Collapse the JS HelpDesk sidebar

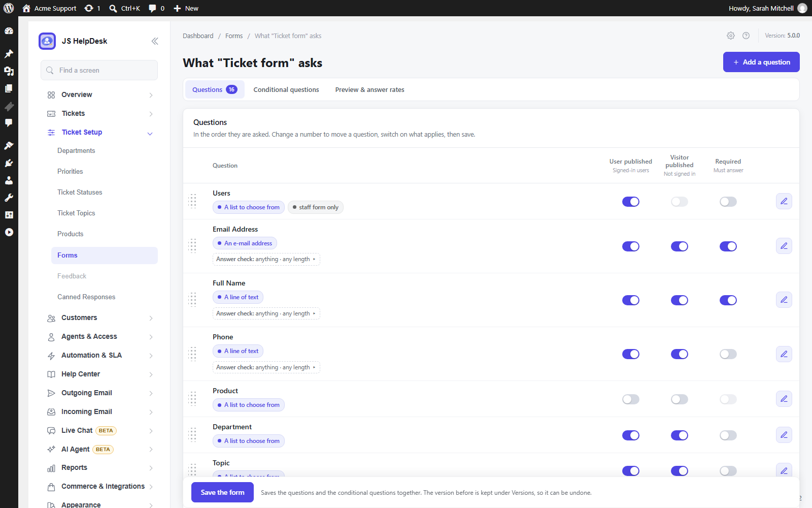point(155,41)
